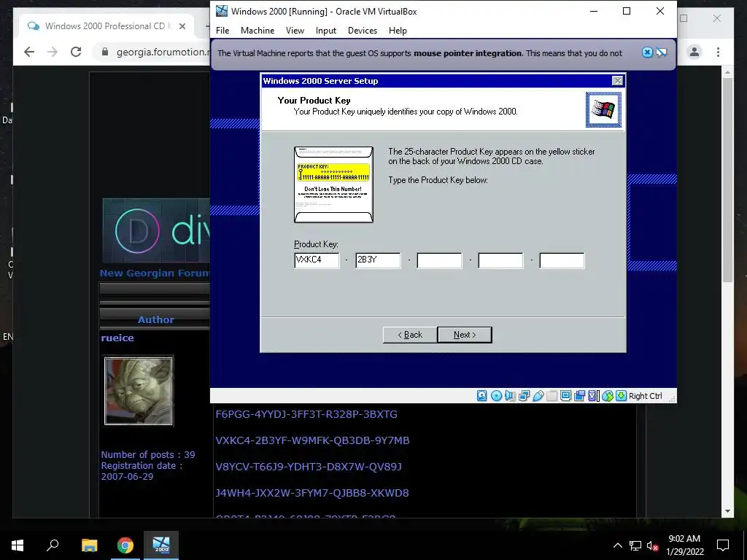
Task: Close the Windows 2000 Professional CD tab
Action: click(182, 26)
